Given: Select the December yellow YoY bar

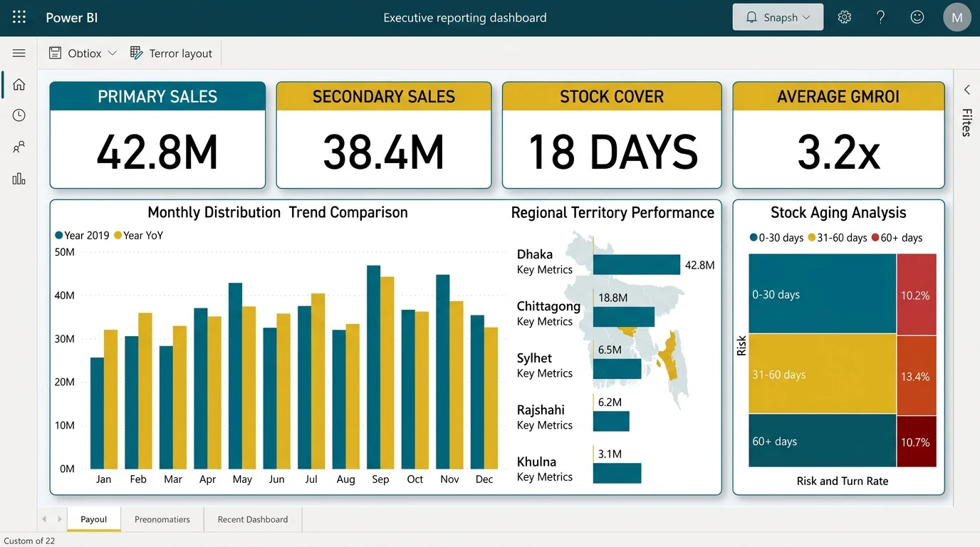Looking at the screenshot, I should (x=491, y=398).
